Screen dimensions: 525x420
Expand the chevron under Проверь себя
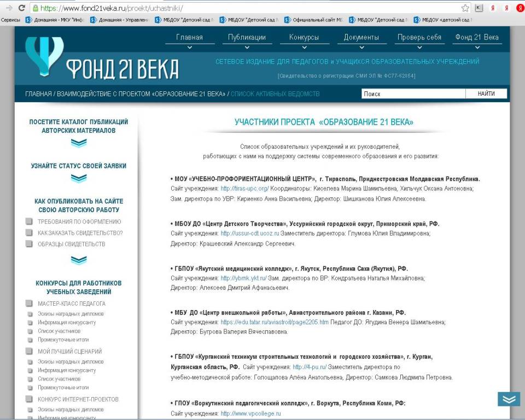(x=419, y=48)
